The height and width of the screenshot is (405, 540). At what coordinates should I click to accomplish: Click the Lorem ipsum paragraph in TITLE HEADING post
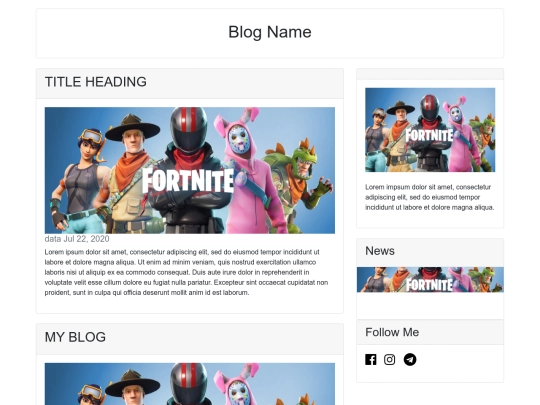(186, 272)
